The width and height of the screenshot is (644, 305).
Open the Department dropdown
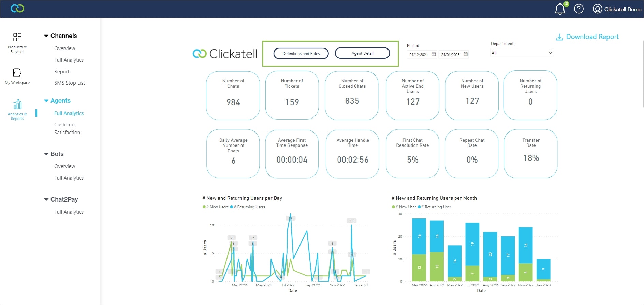(x=522, y=53)
